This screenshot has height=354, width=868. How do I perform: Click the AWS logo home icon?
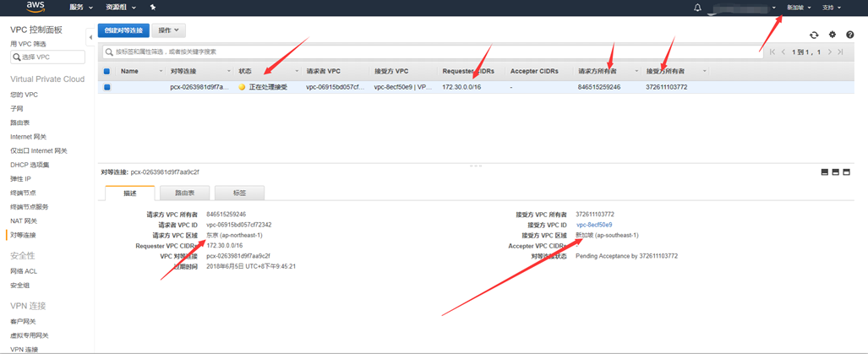coord(35,8)
